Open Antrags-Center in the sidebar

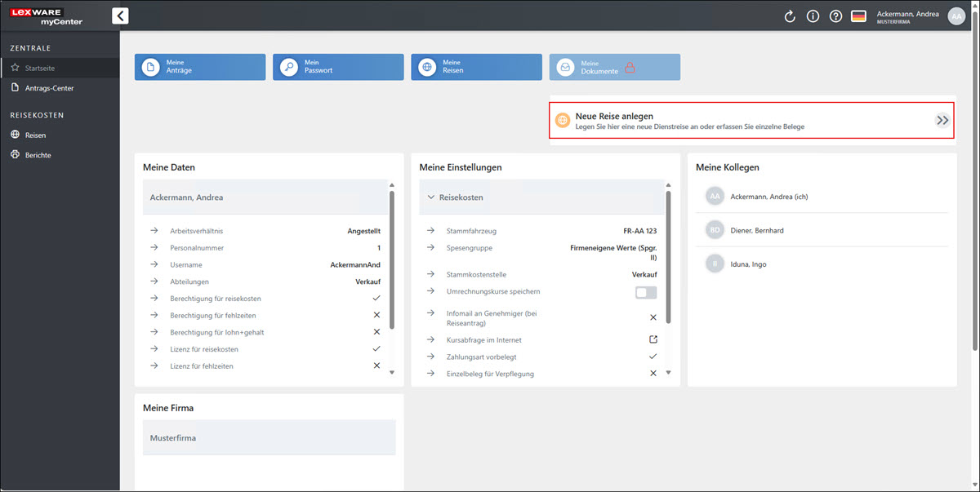coord(49,88)
